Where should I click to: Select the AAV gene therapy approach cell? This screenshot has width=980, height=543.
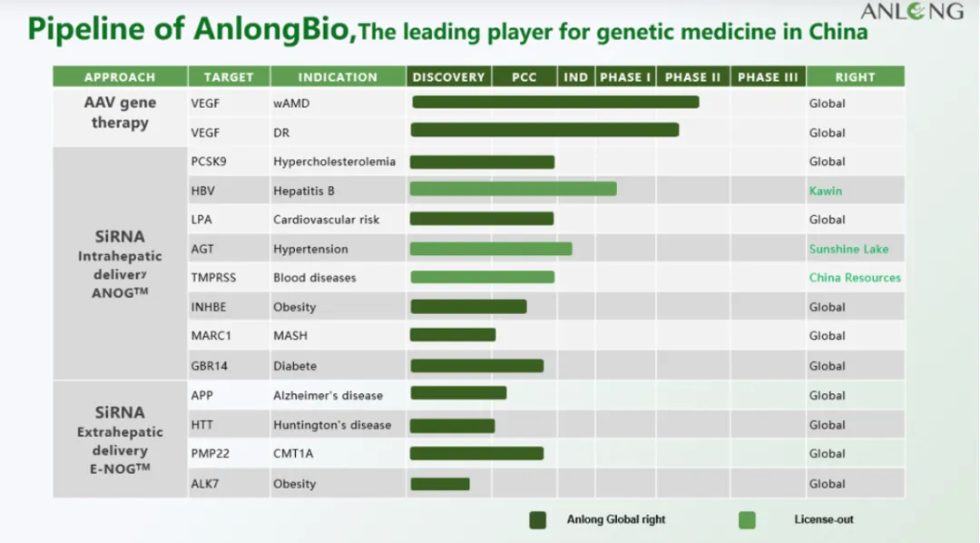tap(120, 114)
